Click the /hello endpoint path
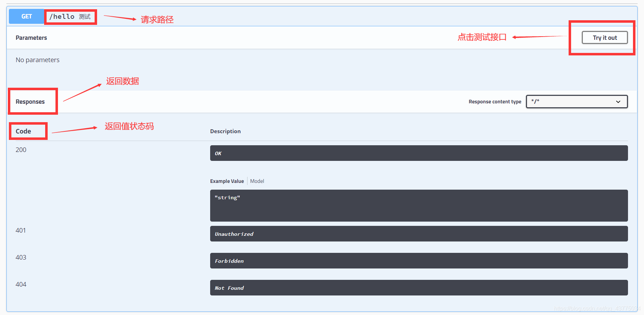644x315 pixels. (x=62, y=17)
